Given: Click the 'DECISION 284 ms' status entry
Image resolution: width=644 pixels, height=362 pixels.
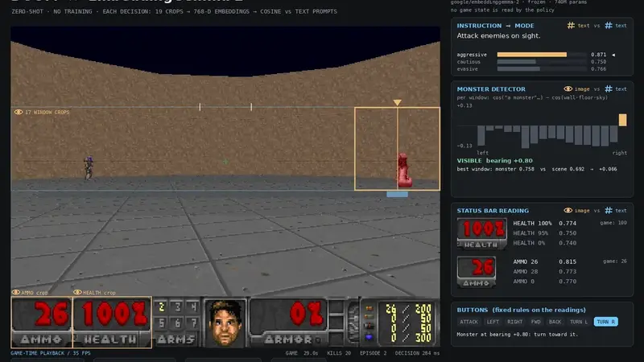Looking at the screenshot, I should (417, 353).
